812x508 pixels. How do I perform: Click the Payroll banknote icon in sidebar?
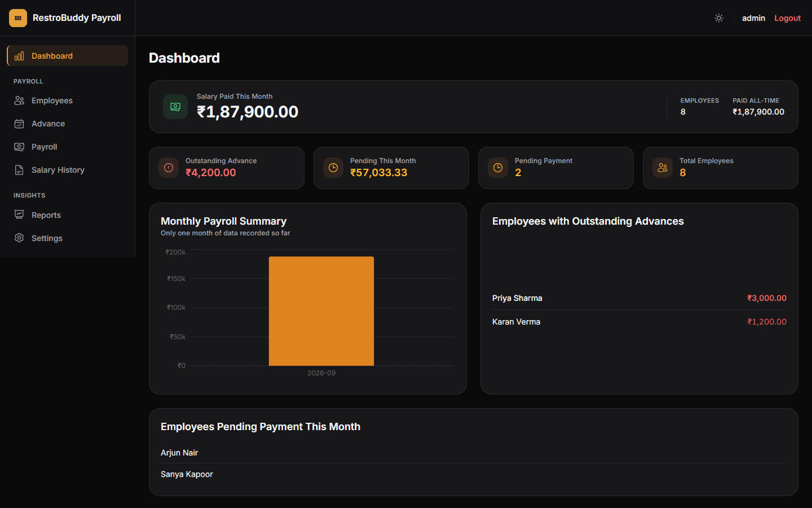[19, 147]
